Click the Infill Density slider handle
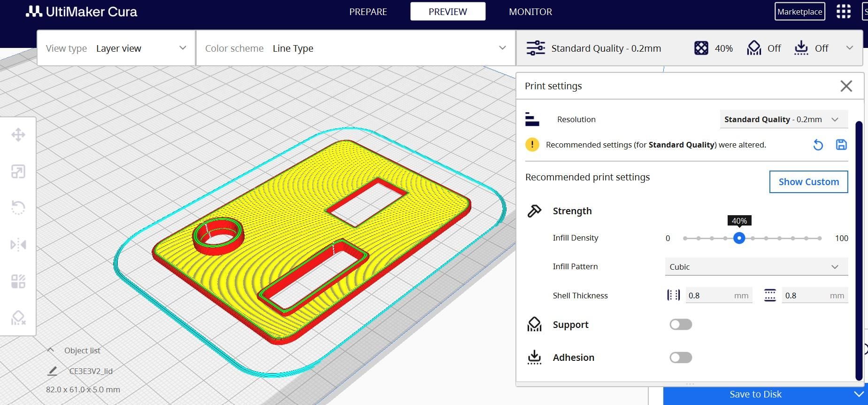Viewport: 868px width, 405px height. (739, 238)
